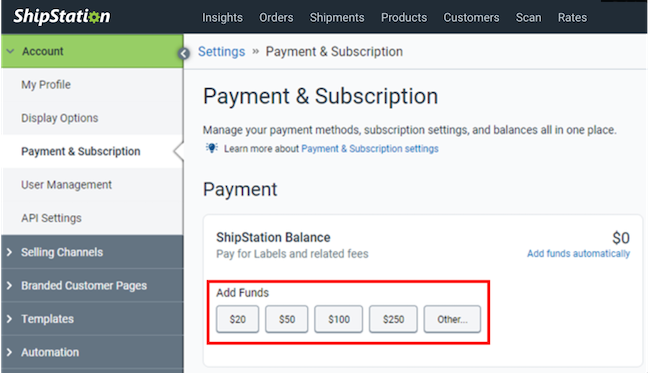Collapse sidebar using round arrow icon

(184, 53)
